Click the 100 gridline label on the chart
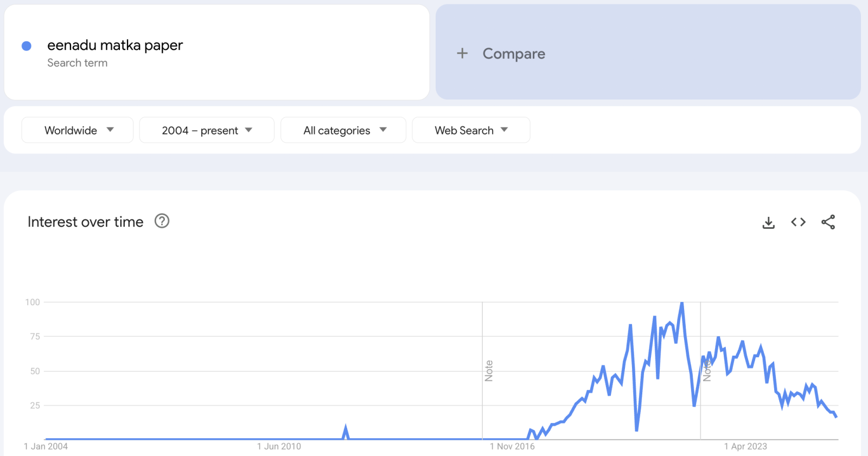The width and height of the screenshot is (868, 456). tap(33, 302)
